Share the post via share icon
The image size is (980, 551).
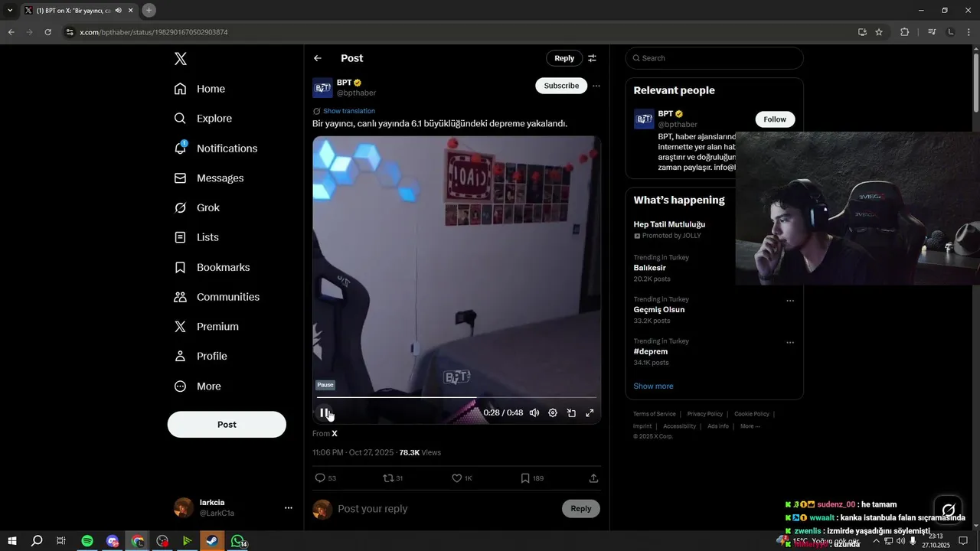[x=593, y=478]
